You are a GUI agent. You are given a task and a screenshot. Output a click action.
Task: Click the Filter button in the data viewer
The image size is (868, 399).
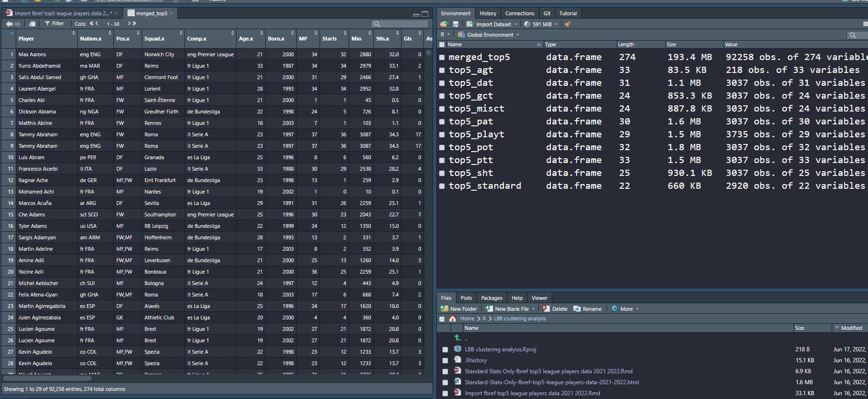tap(54, 23)
